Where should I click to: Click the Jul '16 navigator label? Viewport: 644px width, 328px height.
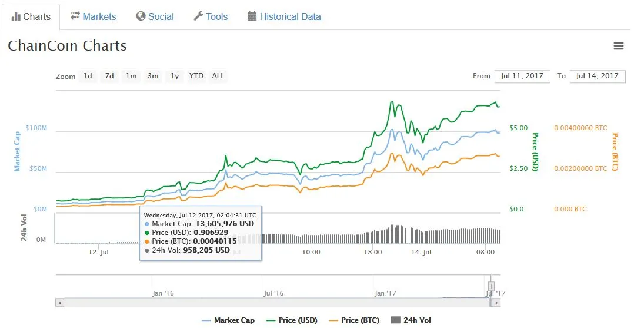click(273, 293)
